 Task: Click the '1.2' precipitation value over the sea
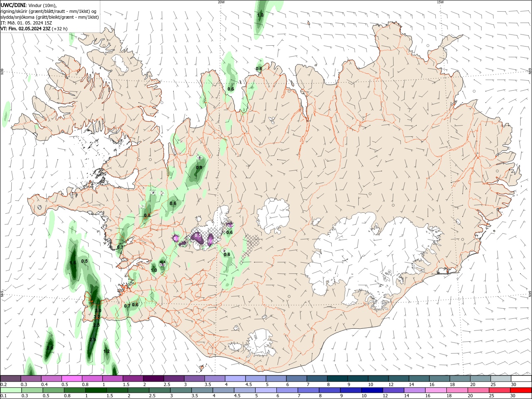pos(106,351)
